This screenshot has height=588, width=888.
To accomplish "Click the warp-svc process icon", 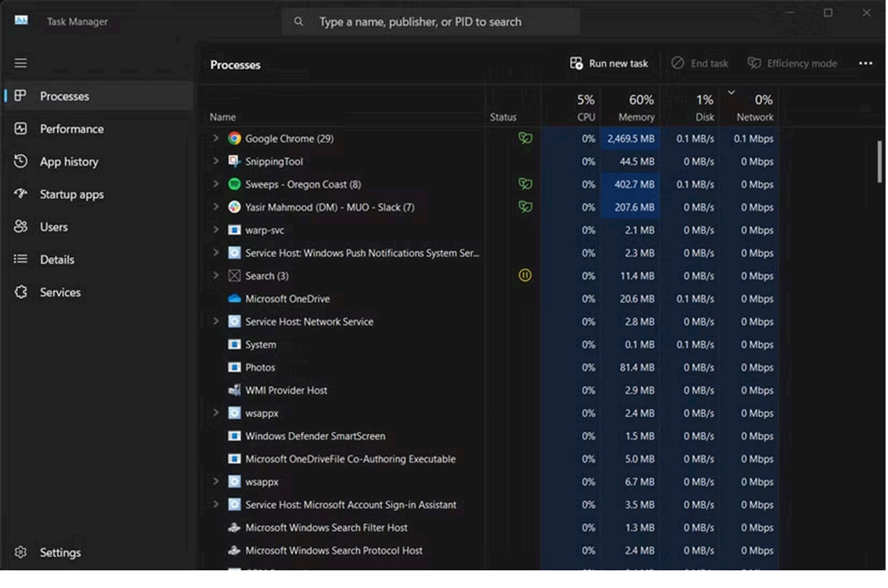I will 235,230.
